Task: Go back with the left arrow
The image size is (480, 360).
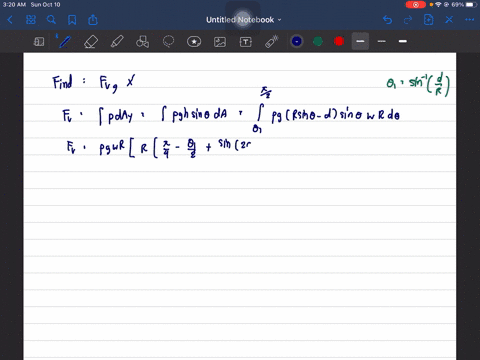Action: (x=10, y=20)
